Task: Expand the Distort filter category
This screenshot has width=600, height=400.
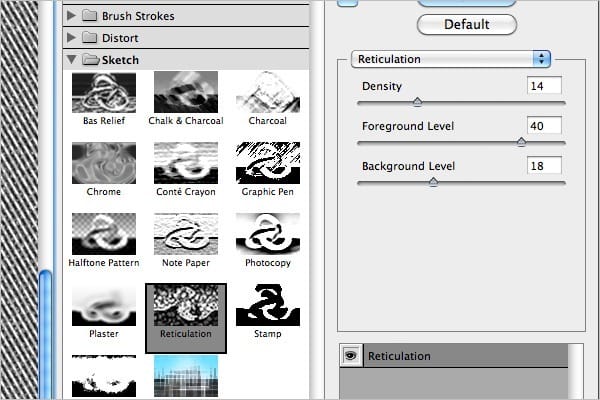Action: [x=72, y=37]
